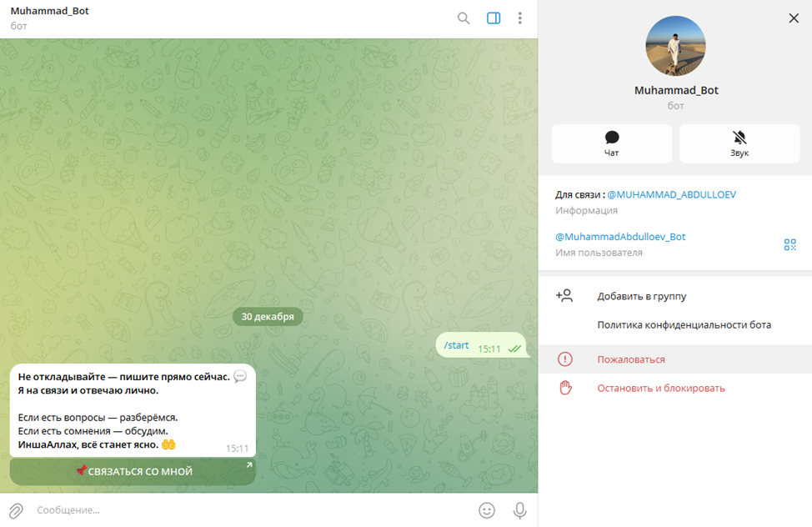Open the @MUHAMMAD_ABDULLOEV link
Image resolution: width=812 pixels, height=527 pixels.
[x=672, y=195]
